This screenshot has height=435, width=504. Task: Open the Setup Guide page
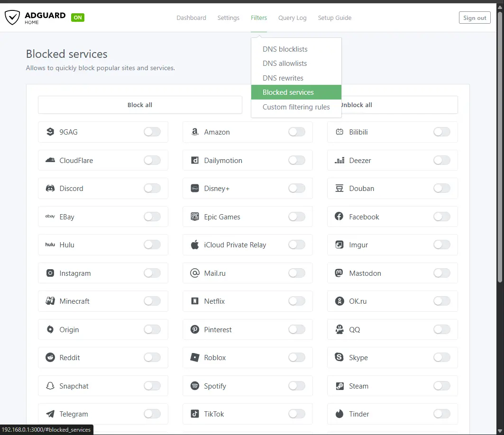point(335,18)
